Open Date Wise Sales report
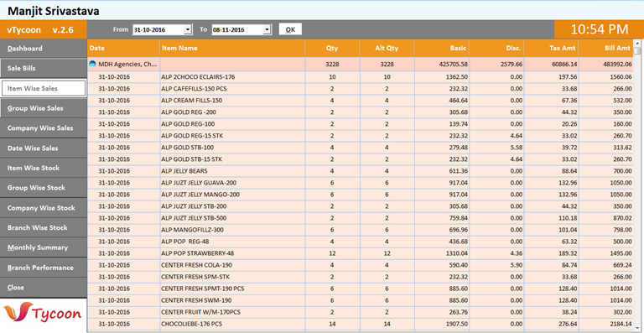Viewport: 644px width, 333px height. (x=43, y=148)
